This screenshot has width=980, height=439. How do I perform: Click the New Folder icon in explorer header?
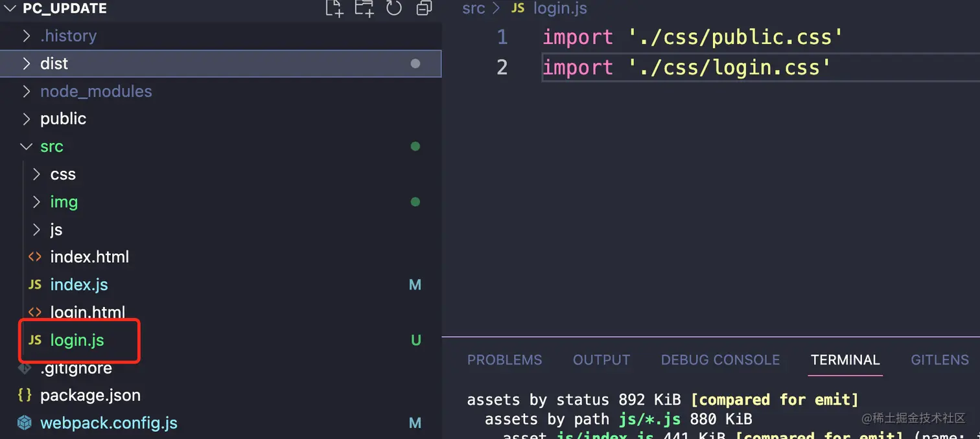(364, 8)
